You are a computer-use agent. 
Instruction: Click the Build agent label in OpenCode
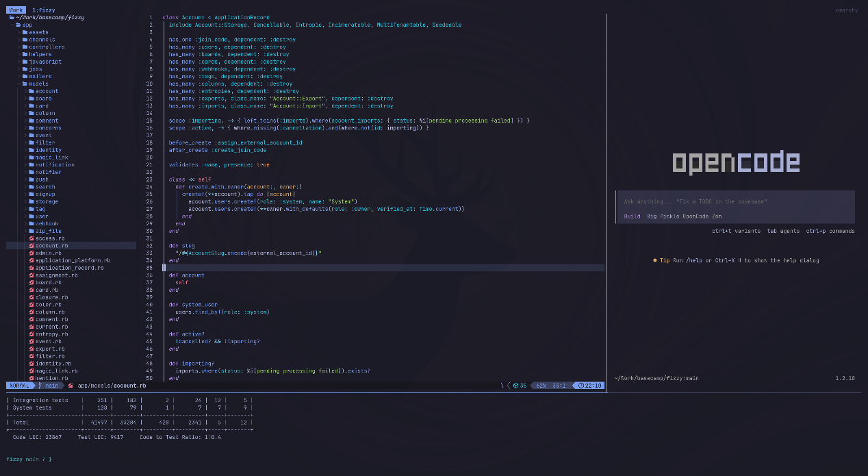tap(632, 216)
